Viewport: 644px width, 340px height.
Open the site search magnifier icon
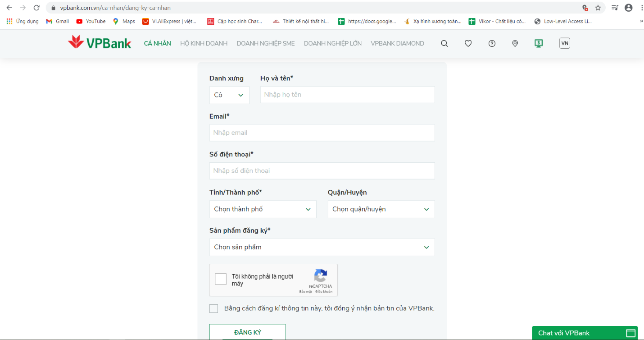click(x=444, y=43)
